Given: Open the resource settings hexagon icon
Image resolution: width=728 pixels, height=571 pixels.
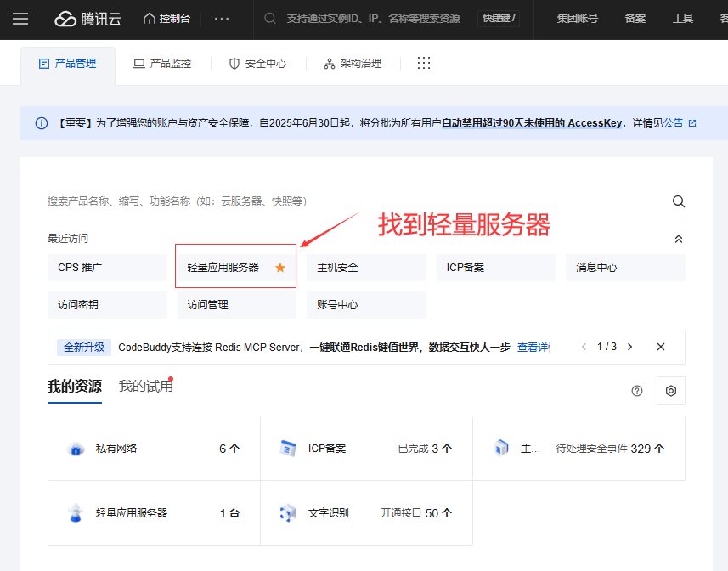Looking at the screenshot, I should pyautogui.click(x=670, y=391).
